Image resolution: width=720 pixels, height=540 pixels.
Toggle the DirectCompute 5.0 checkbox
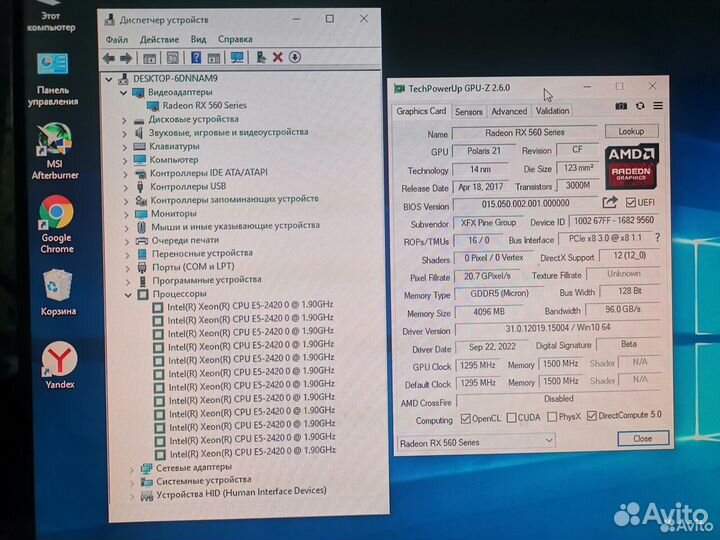(591, 416)
